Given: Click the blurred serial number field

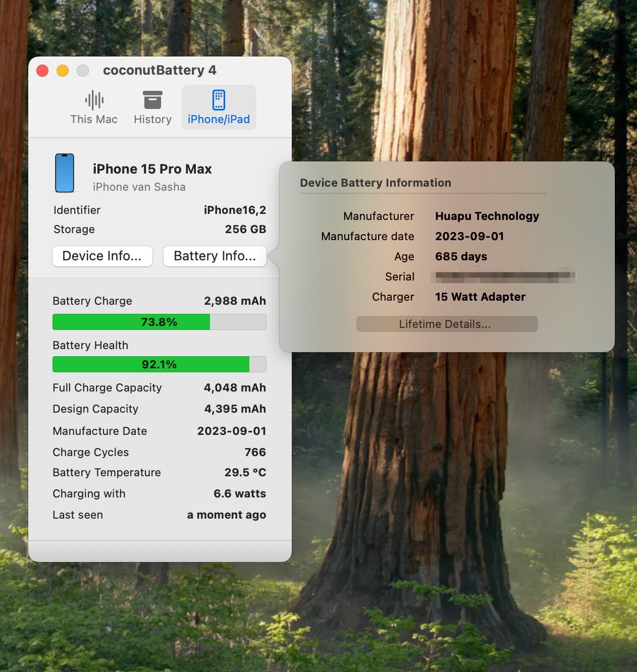Looking at the screenshot, I should (505, 276).
